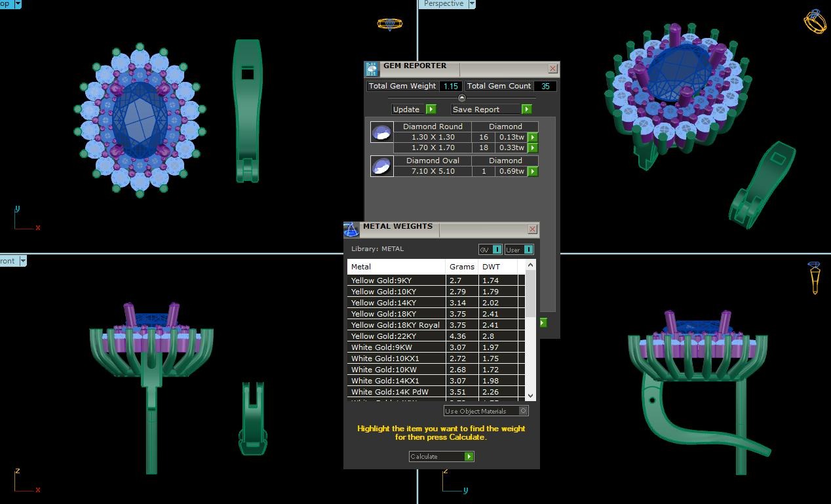
Task: Open the Front viewport dropdown arrow
Action: 23,261
